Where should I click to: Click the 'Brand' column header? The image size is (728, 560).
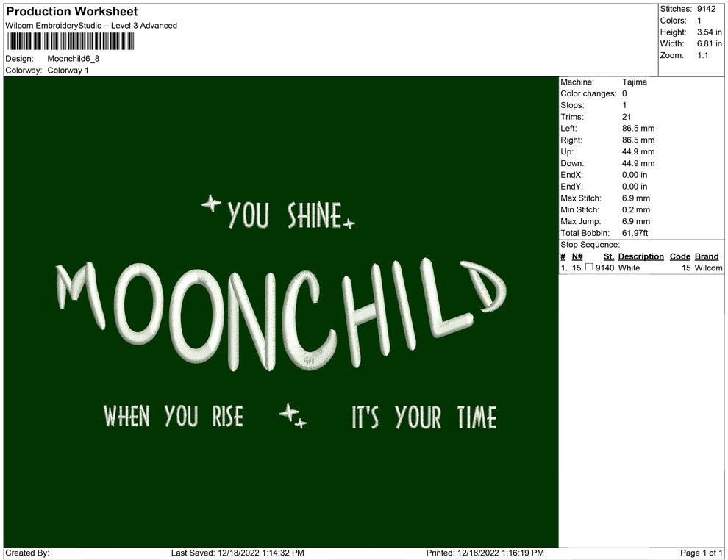coord(707,256)
